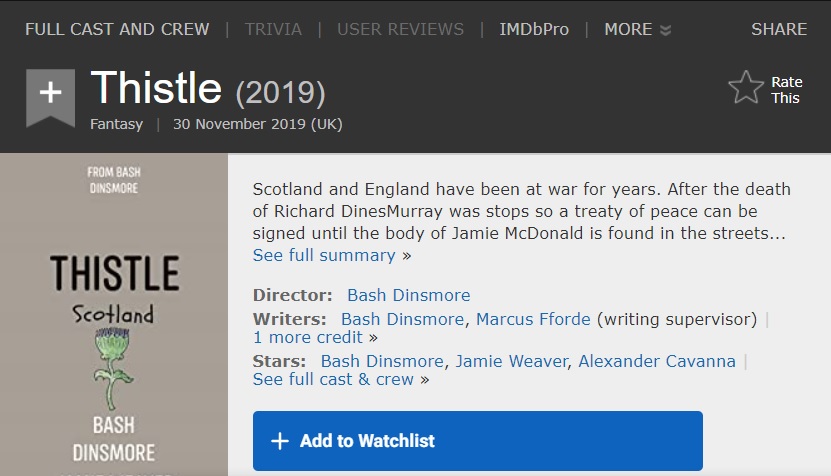Expand the MORE dropdown menu
The width and height of the screenshot is (831, 476).
[637, 29]
